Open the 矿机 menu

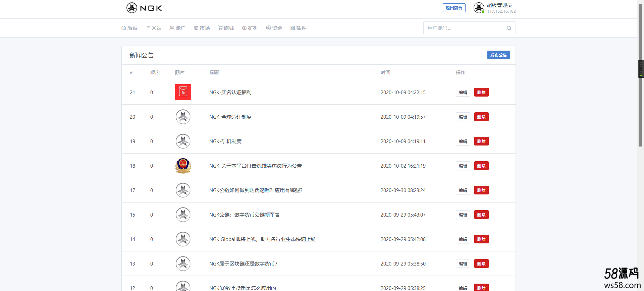[250, 28]
